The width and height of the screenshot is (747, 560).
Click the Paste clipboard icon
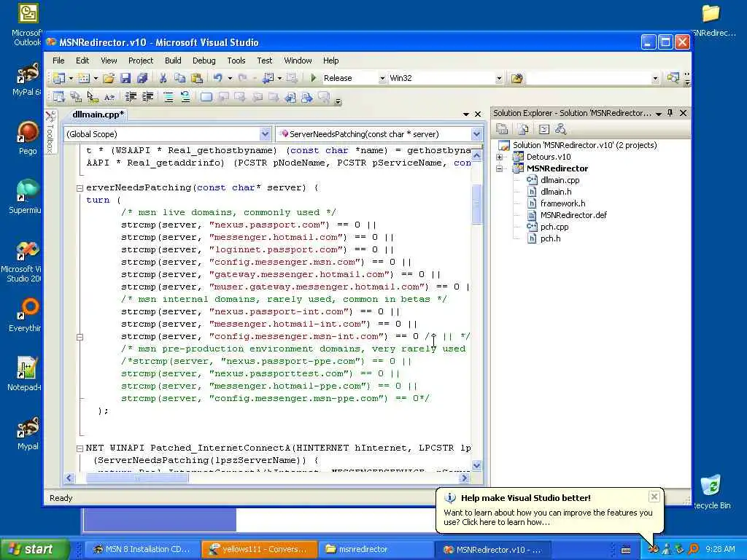196,78
